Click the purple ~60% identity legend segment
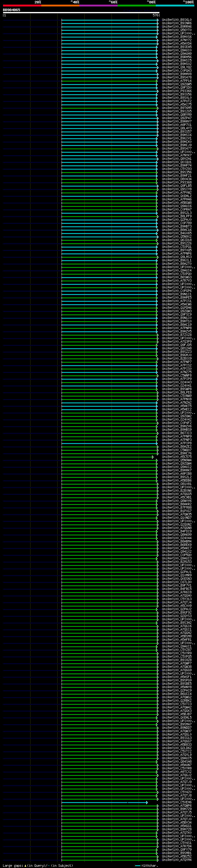Viewport: 197px width, 868px height. click(x=98, y=6)
